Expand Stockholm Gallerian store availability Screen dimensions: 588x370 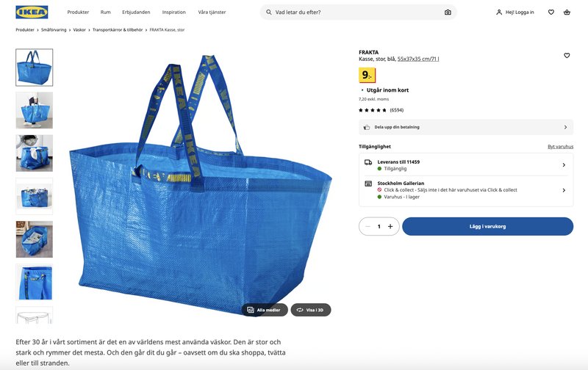[466, 190]
